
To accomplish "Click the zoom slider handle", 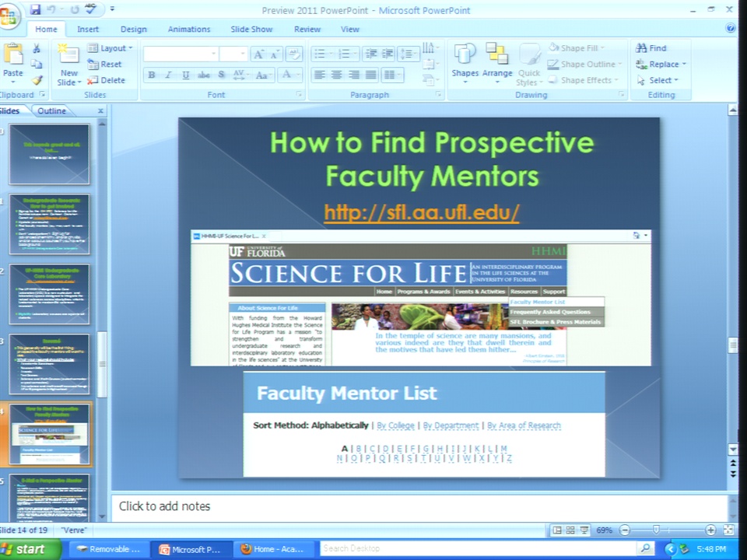I will pyautogui.click(x=656, y=530).
